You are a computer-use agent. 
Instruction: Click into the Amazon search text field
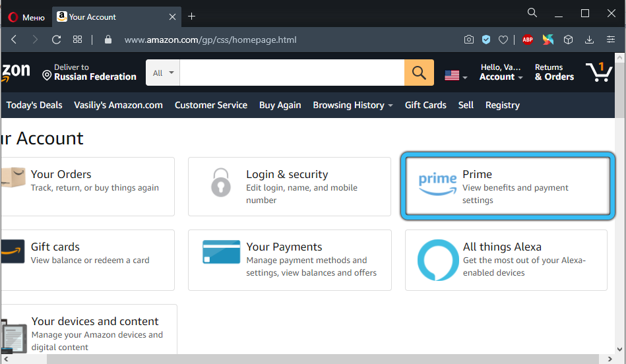pos(292,73)
